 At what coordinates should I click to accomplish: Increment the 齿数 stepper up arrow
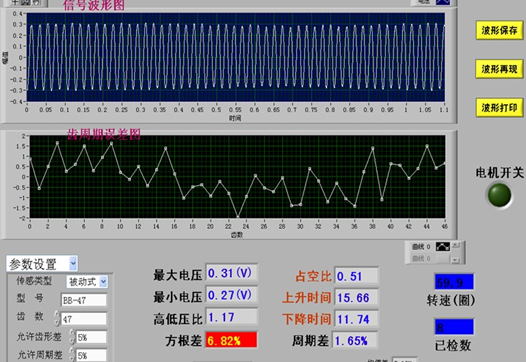pyautogui.click(x=57, y=315)
